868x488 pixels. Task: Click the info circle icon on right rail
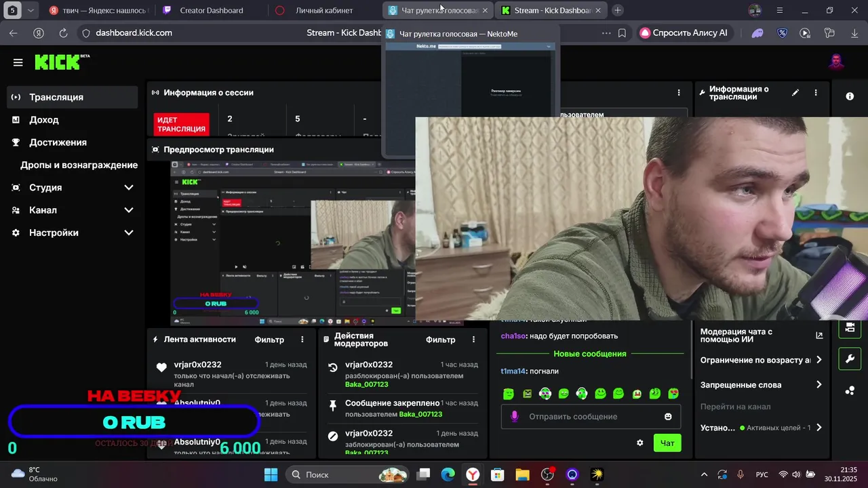pyautogui.click(x=850, y=97)
